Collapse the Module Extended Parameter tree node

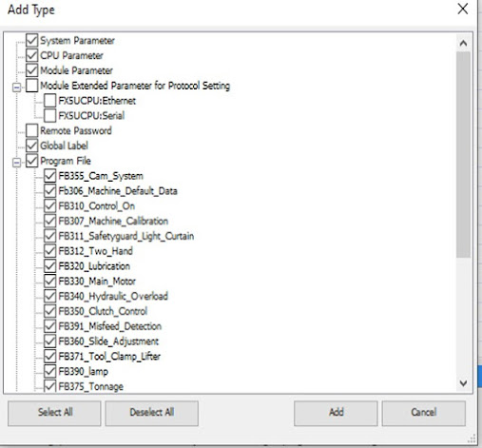pos(16,88)
